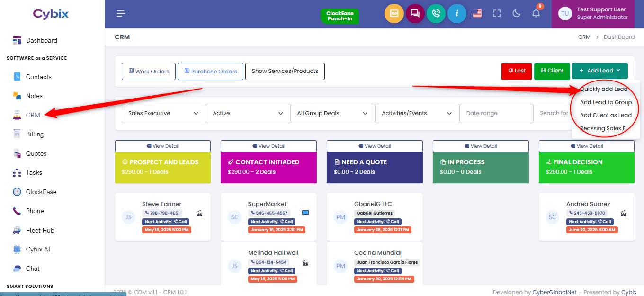Open Dashboard in the sidebar
Screen dimensions: 644x296
point(42,41)
